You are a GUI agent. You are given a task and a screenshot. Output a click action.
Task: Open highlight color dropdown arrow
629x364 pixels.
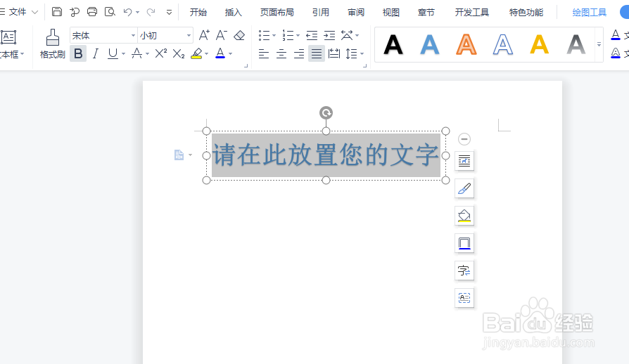(207, 53)
